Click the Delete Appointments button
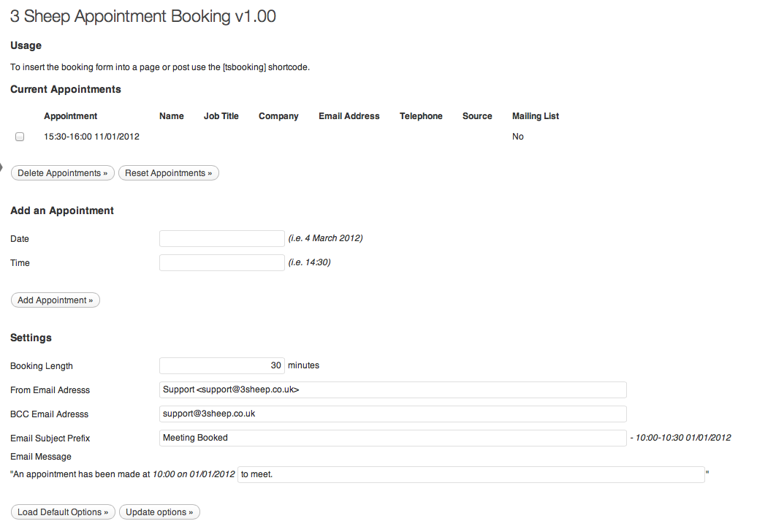Viewport: 757px width, 532px height. [x=63, y=173]
